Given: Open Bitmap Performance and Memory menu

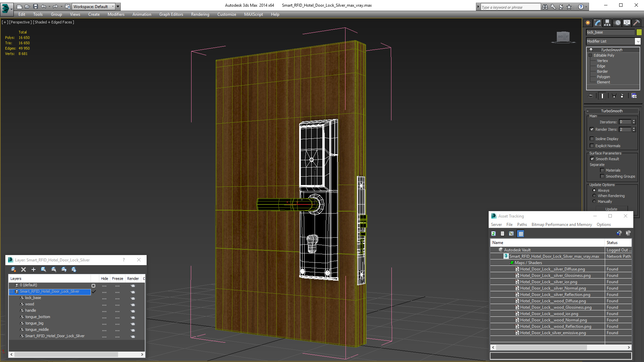Looking at the screenshot, I should tap(561, 225).
